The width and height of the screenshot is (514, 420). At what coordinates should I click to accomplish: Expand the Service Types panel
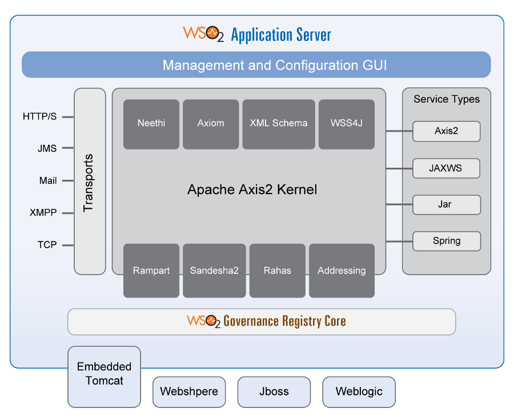(x=446, y=99)
